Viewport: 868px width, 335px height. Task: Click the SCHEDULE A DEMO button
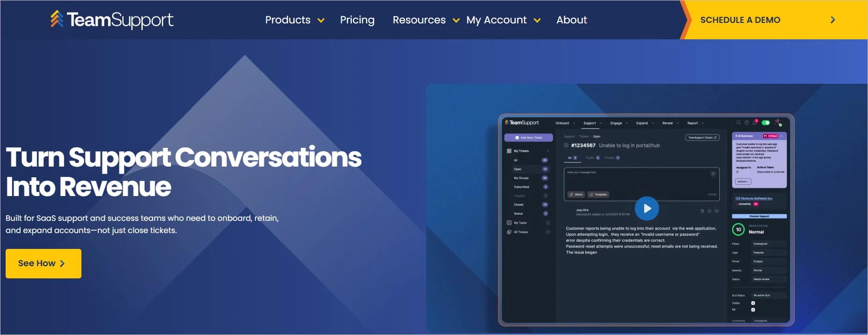pos(773,20)
